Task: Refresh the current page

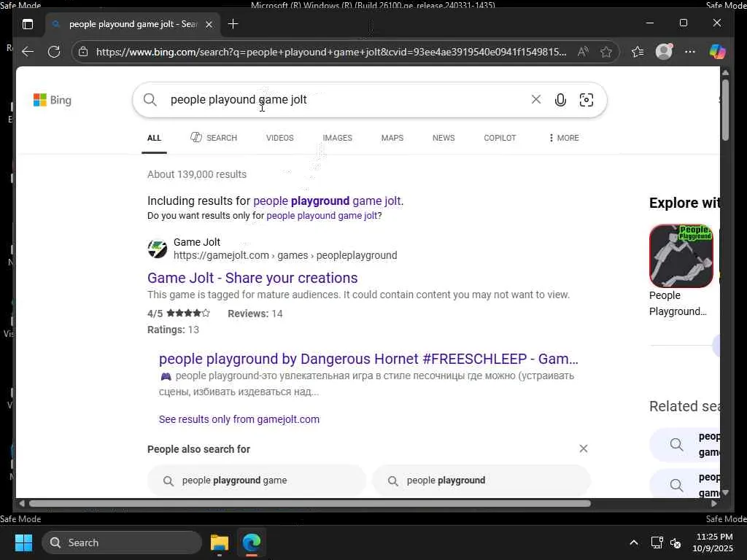Action: pyautogui.click(x=54, y=52)
